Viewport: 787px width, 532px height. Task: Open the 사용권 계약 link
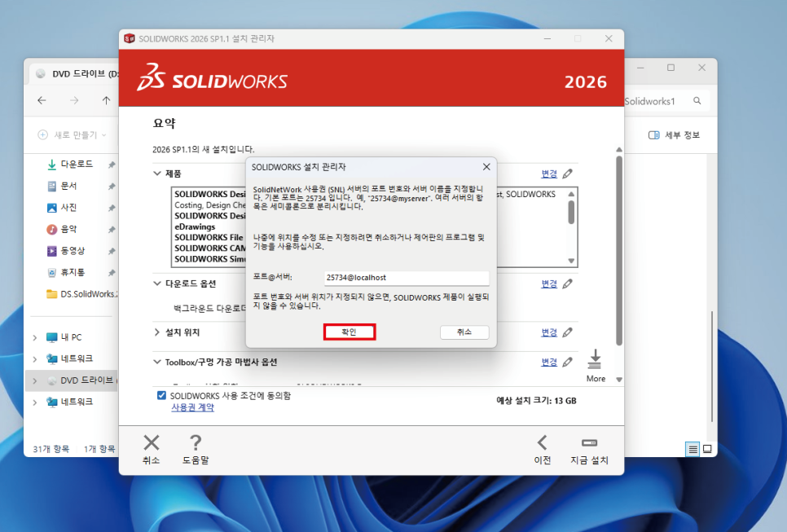point(193,407)
